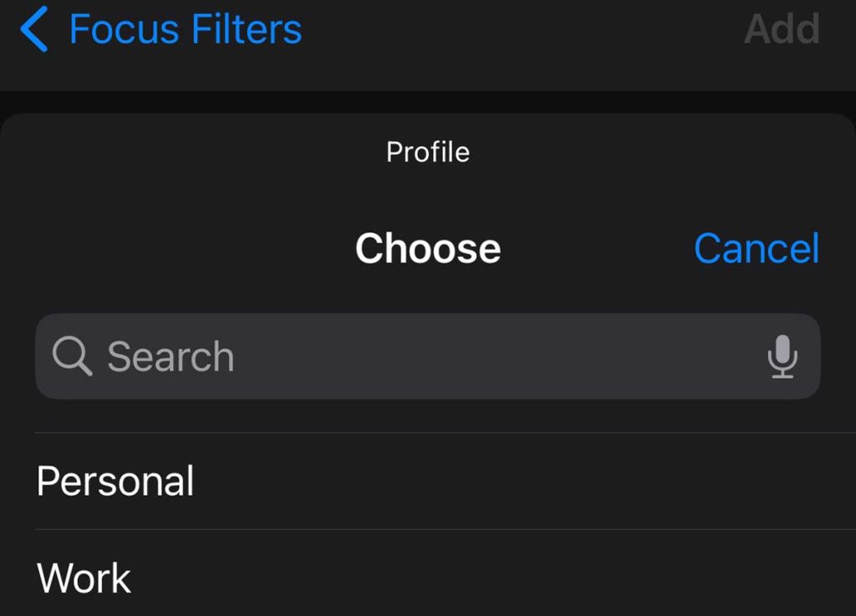Tap the blue back chevron arrow
The width and height of the screenshot is (856, 616).
tap(34, 30)
